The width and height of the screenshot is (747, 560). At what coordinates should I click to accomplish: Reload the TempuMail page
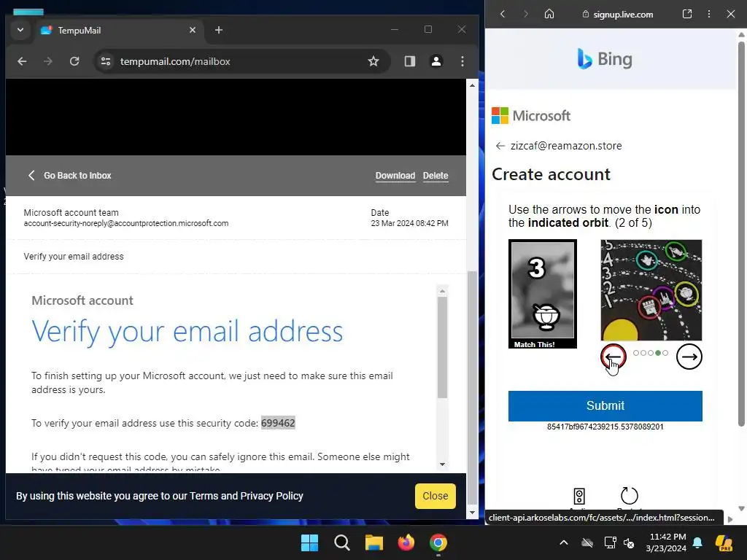click(x=74, y=61)
